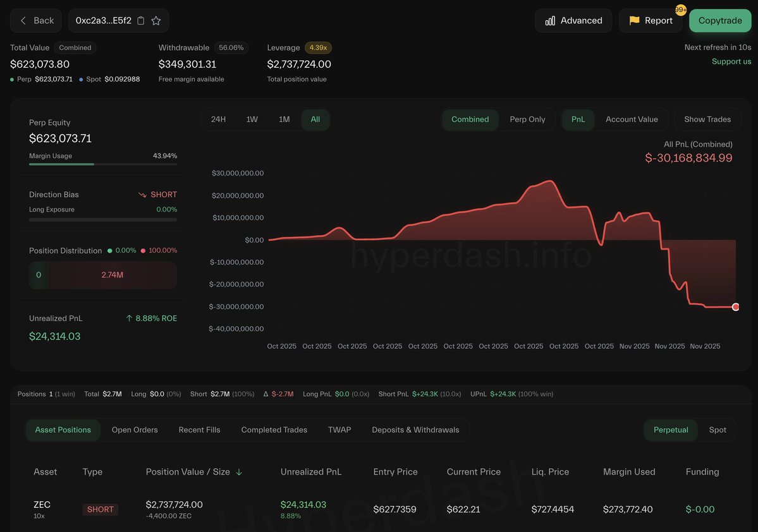Click the Report flag button
This screenshot has height=532, width=758.
click(651, 21)
